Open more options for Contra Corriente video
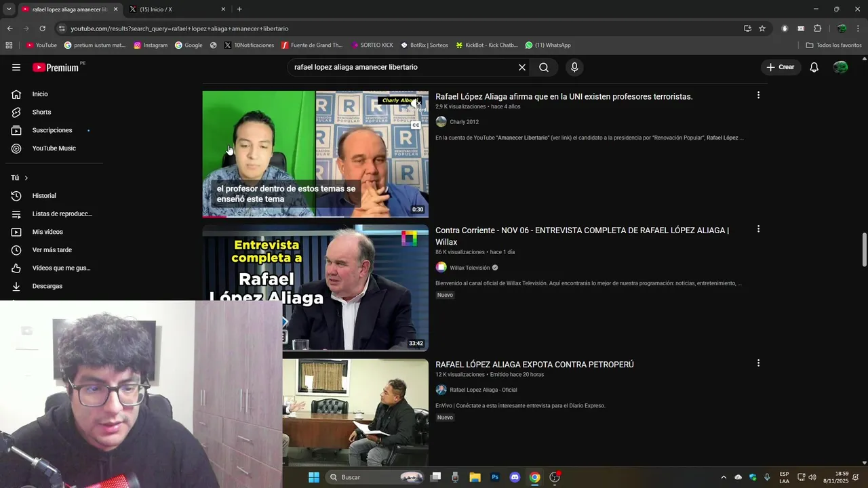Screen dimensions: 868x488 click(758, 229)
